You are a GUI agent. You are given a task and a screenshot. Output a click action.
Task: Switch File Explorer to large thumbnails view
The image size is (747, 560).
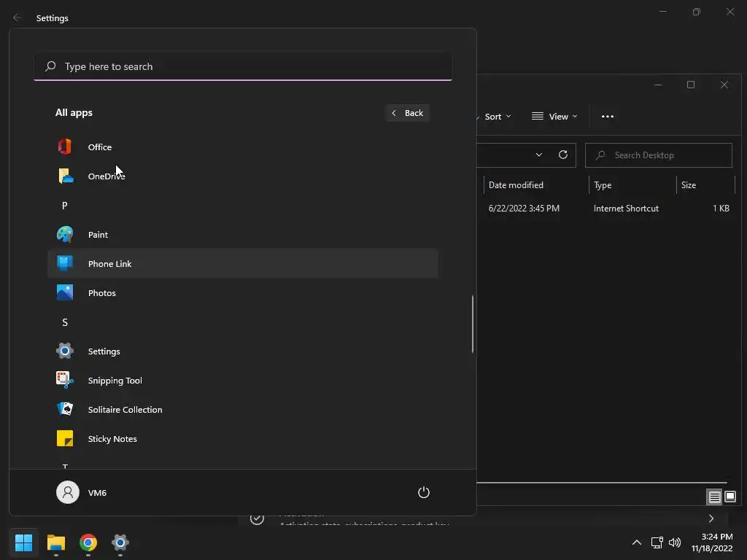pos(730,497)
